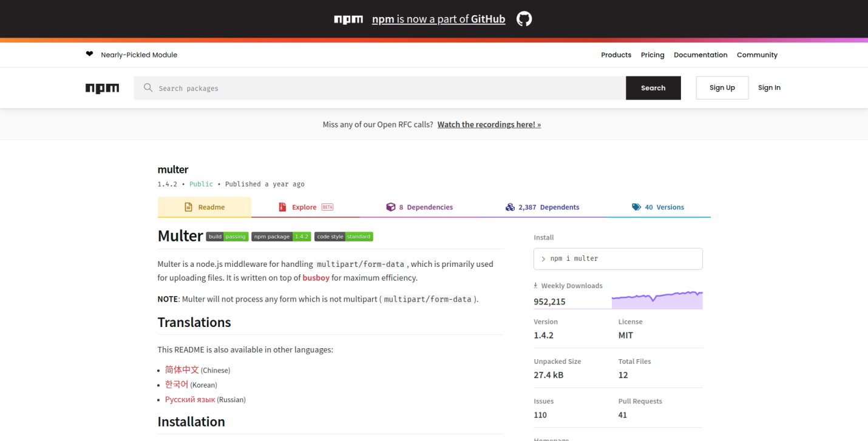
Task: Open the Readme tab
Action: pos(205,207)
